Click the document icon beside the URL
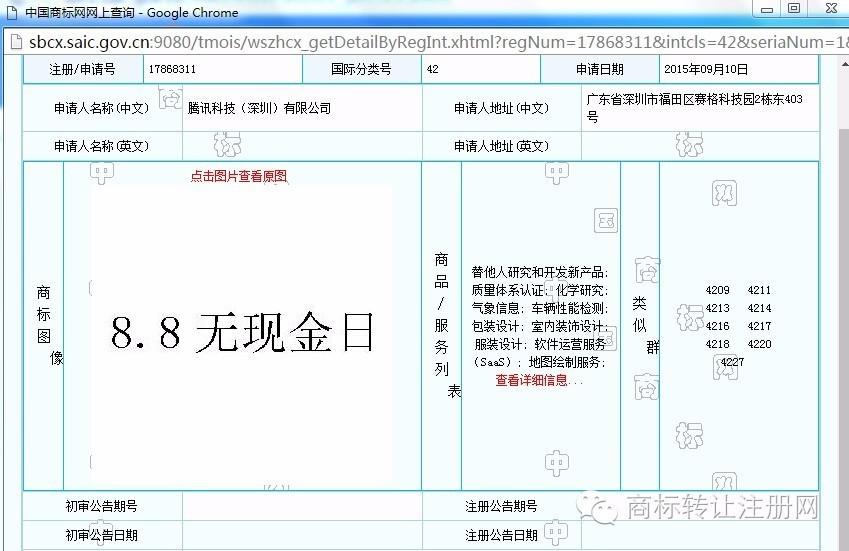 click(15, 41)
